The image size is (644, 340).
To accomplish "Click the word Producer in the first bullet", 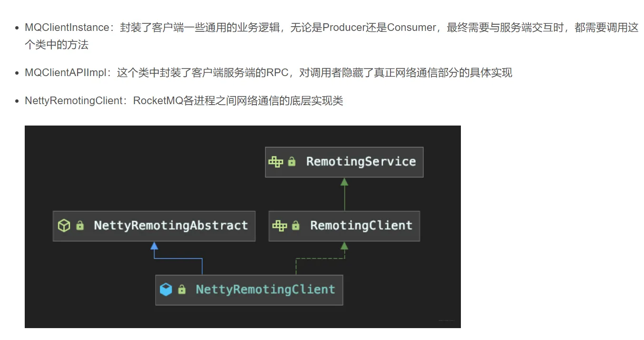I will pyautogui.click(x=344, y=28).
